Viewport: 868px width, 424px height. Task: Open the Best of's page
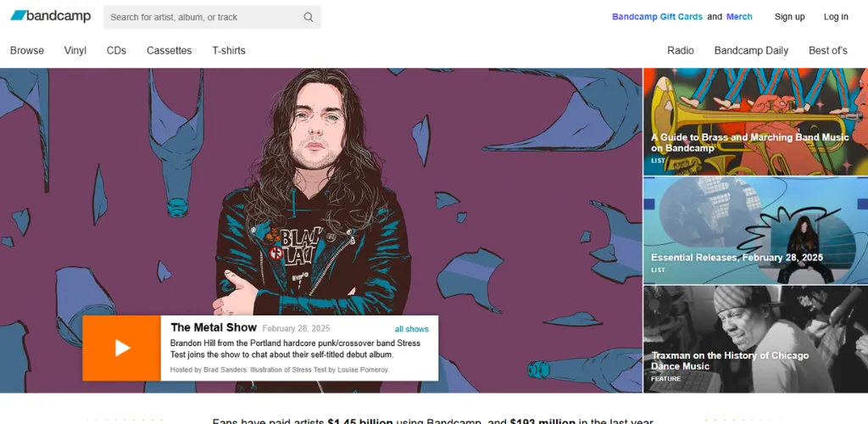(828, 50)
